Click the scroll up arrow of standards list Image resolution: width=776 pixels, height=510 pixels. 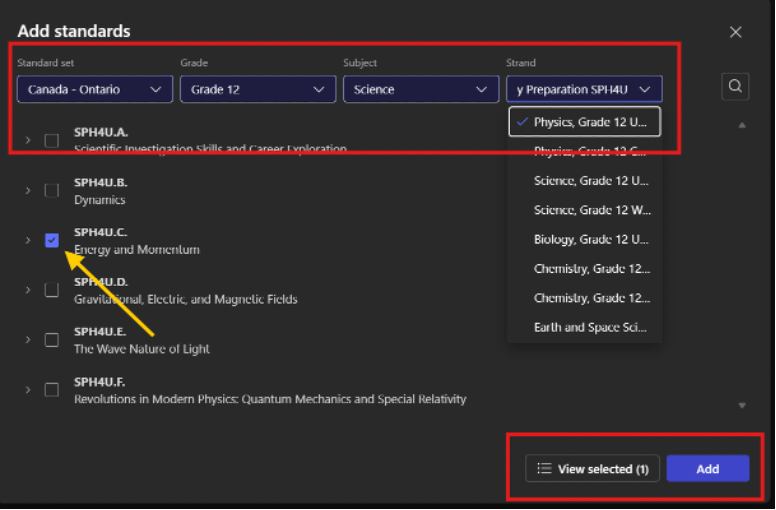742,125
